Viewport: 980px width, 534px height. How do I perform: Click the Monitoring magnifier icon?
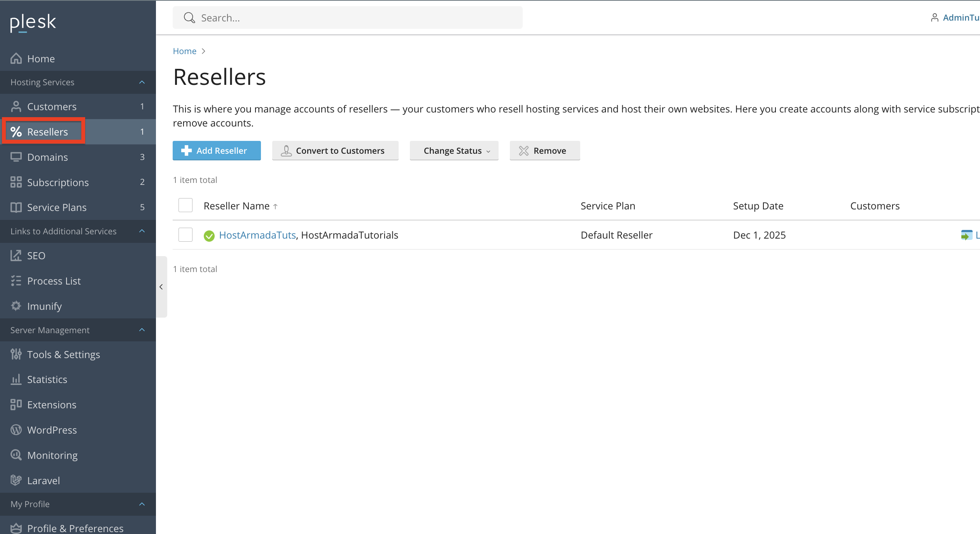(16, 455)
